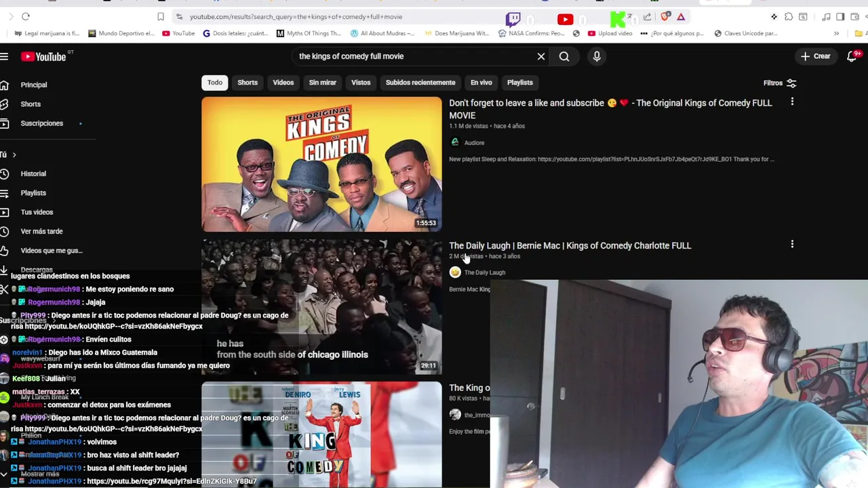868x488 pixels.
Task: Go to YouTube home via logo
Action: coord(43,57)
